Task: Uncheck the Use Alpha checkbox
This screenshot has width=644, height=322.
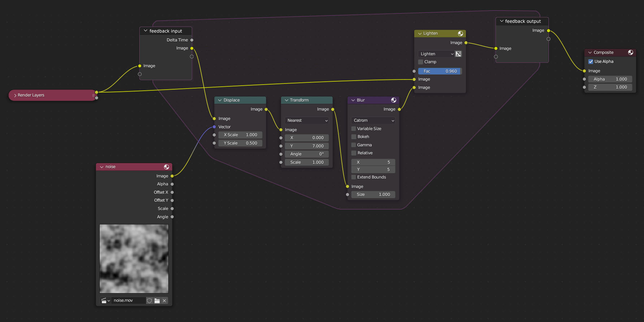Action: click(591, 61)
